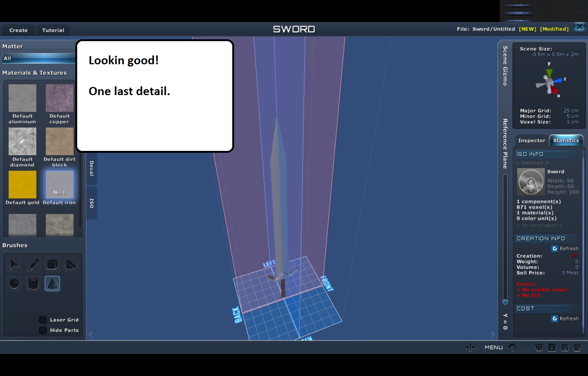Screen dimensions: 588x376
Task: Click the undo arrow icon
Action: tap(512, 347)
